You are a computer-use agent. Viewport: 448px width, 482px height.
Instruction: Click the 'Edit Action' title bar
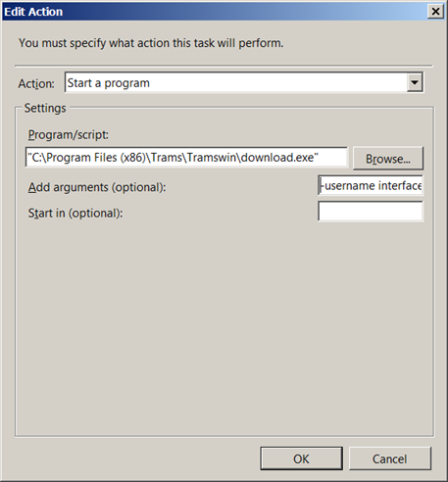[213, 12]
